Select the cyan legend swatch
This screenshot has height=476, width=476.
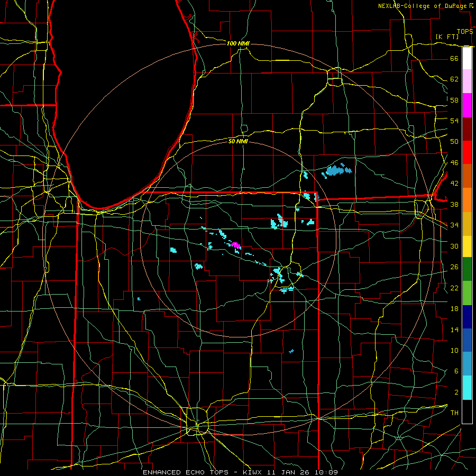(467, 388)
